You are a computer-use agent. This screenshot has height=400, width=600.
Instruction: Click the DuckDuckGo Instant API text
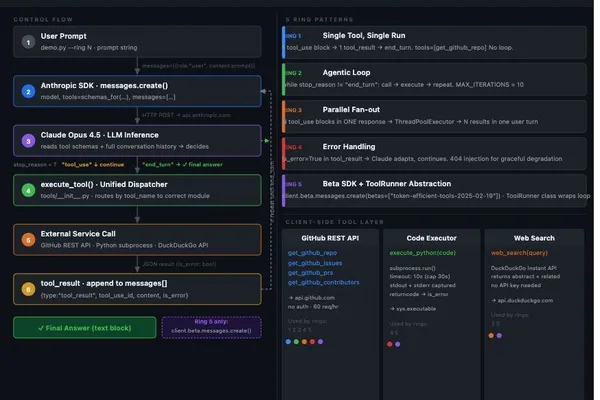pyautogui.click(x=523, y=268)
